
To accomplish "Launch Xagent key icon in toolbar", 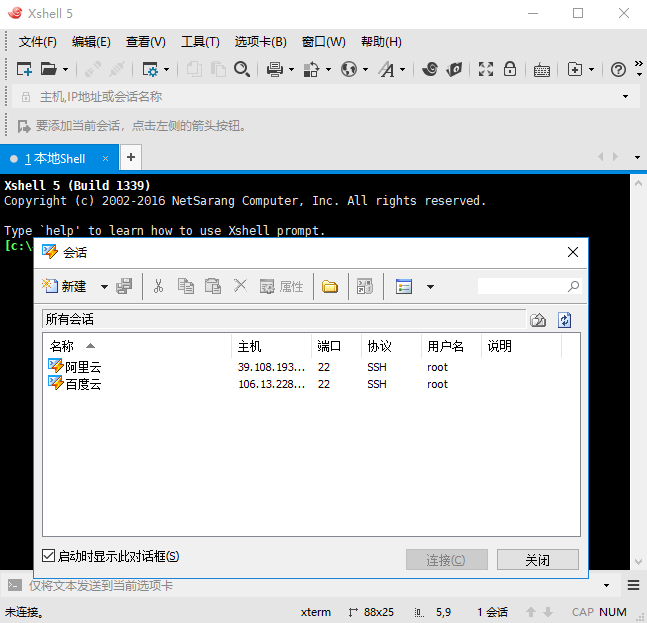I will point(454,69).
